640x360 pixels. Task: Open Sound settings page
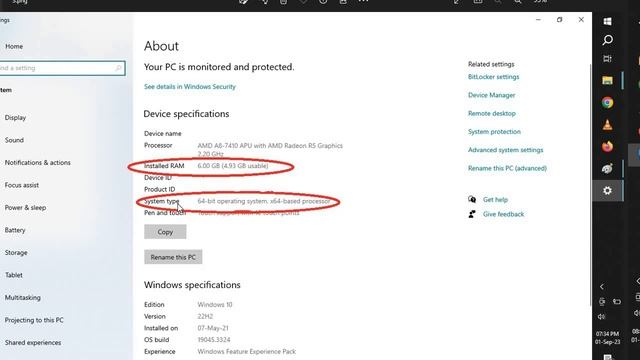tap(14, 140)
